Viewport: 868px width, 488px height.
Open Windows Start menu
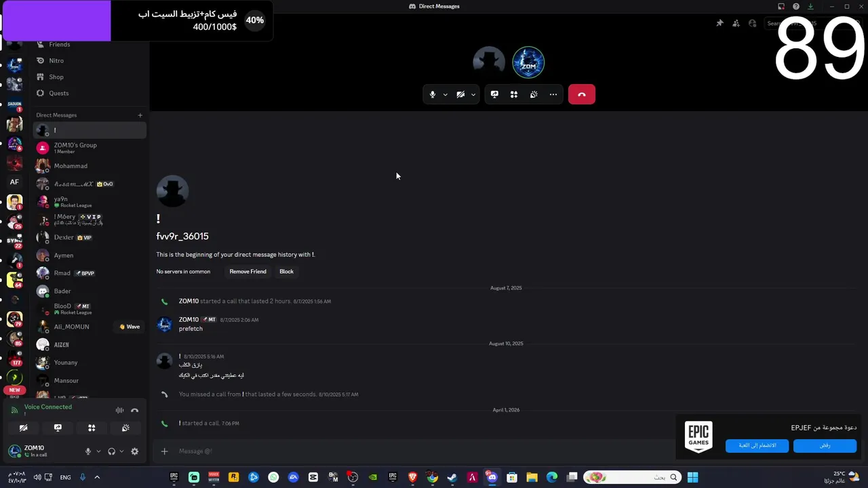click(x=692, y=477)
